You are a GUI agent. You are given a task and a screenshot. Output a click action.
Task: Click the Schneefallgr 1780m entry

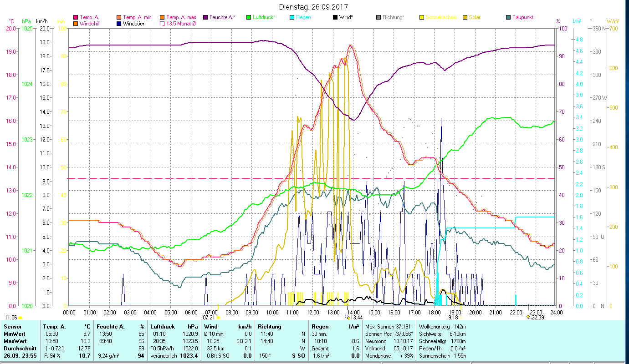[442, 341]
